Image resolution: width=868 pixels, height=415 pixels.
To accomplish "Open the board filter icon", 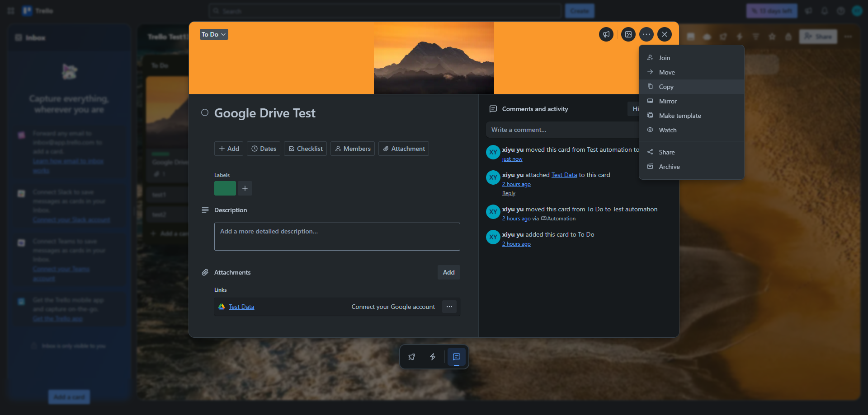I will [x=756, y=37].
